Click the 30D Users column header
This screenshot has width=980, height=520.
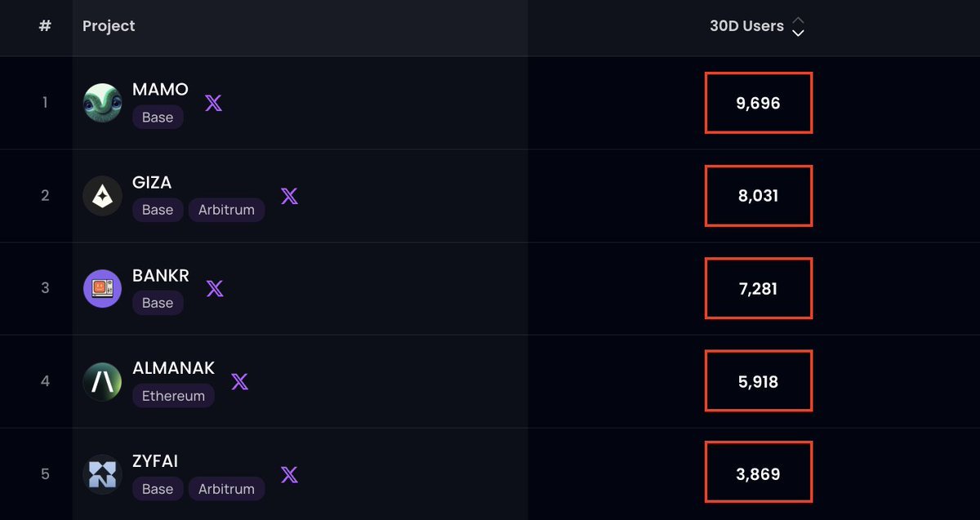coord(746,26)
